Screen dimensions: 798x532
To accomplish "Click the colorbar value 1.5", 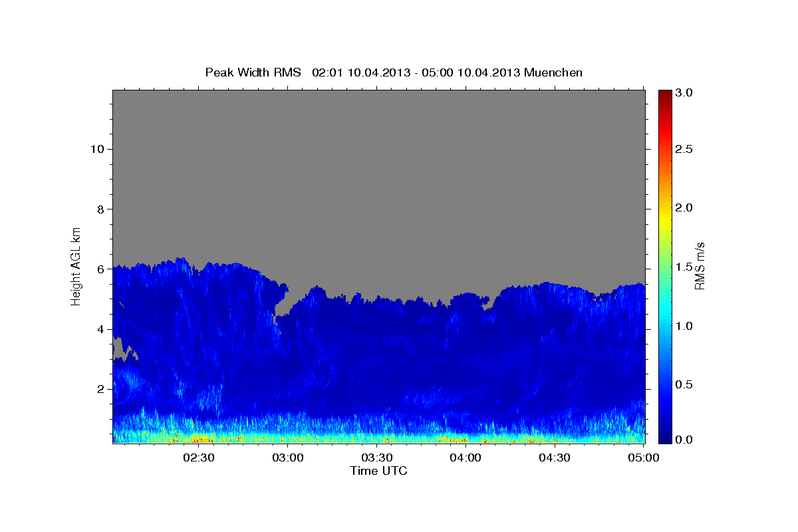I will coord(685,267).
